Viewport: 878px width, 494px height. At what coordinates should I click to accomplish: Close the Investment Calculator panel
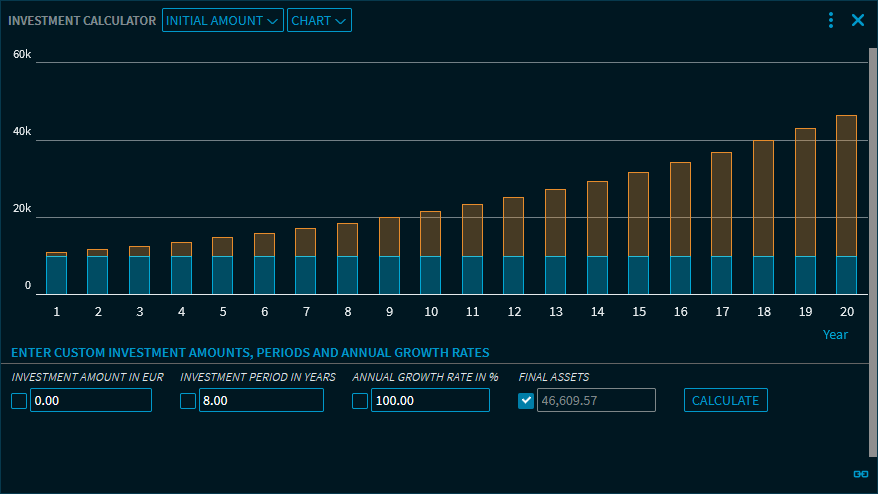click(x=857, y=20)
